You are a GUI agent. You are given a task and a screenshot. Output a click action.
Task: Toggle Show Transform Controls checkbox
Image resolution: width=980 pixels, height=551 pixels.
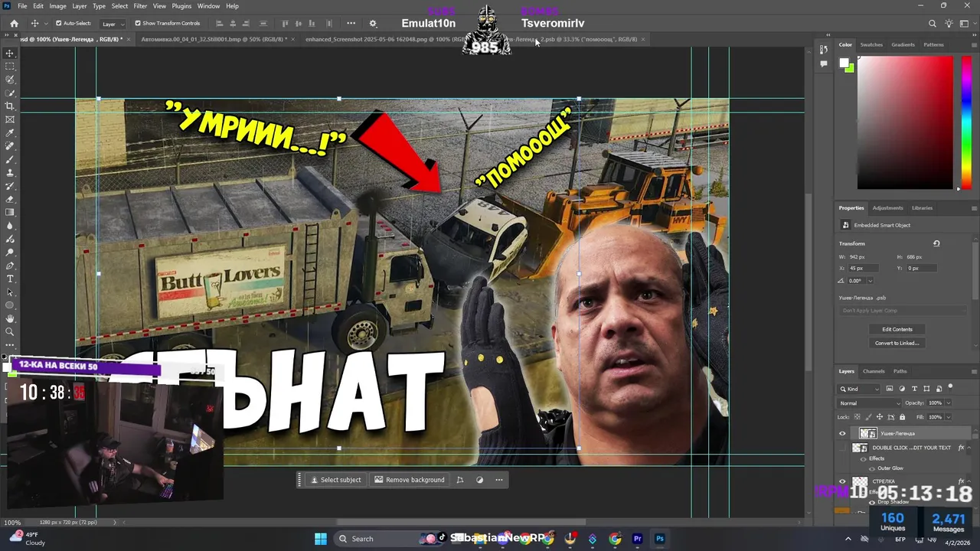138,24
